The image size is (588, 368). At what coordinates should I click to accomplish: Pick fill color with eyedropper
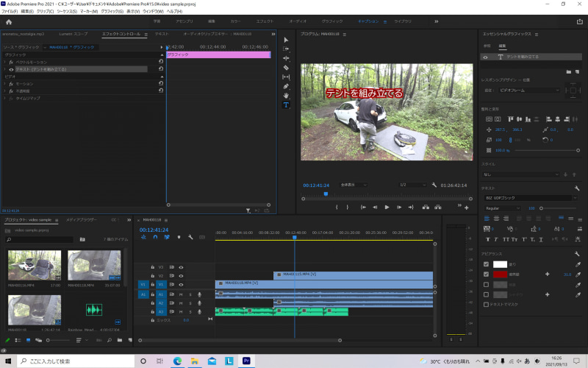click(578, 264)
